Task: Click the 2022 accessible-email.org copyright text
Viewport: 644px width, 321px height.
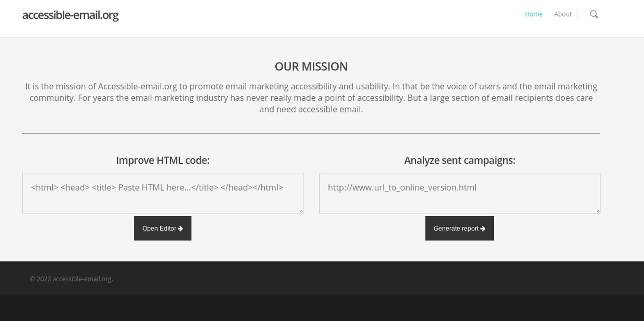Action: (72, 278)
